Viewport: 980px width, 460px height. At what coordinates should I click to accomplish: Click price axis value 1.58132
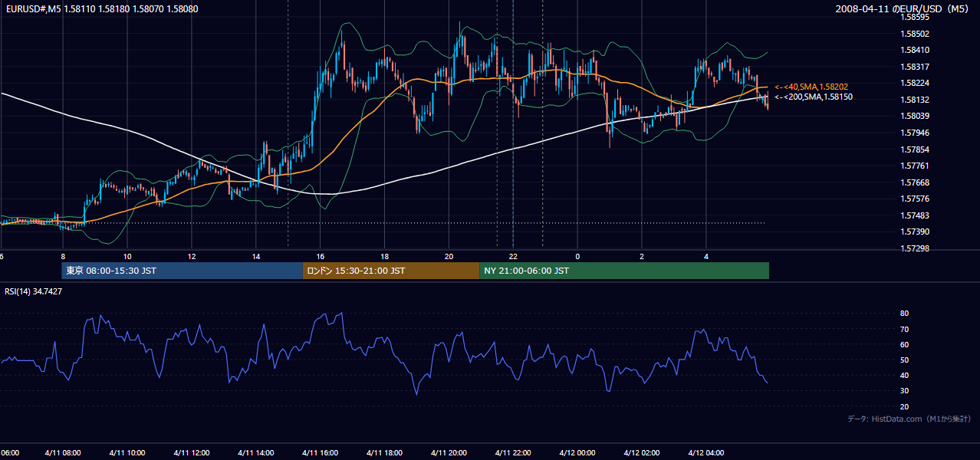click(x=915, y=100)
